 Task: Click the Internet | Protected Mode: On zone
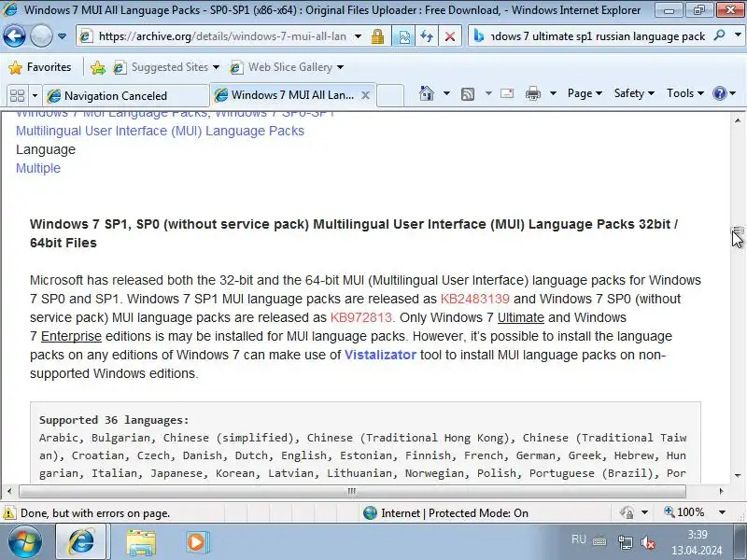(x=446, y=512)
